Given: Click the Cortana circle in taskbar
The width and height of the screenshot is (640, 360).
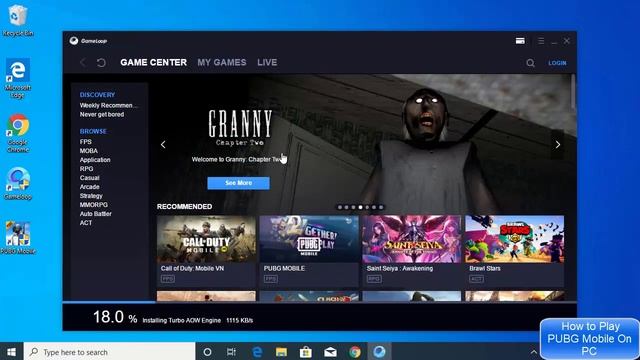Looking at the screenshot, I should (x=207, y=352).
